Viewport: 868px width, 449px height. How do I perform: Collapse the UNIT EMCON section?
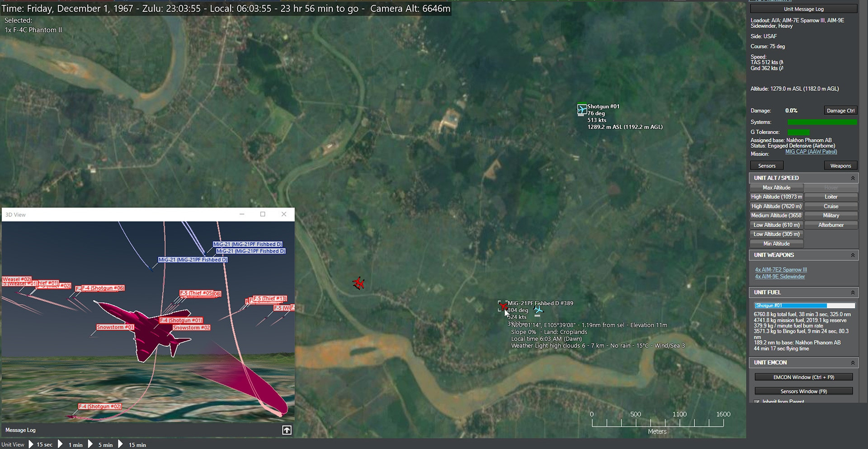click(x=853, y=363)
